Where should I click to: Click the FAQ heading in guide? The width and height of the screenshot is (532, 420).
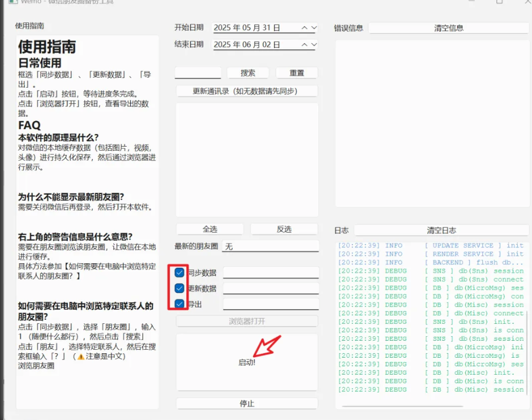[29, 125]
